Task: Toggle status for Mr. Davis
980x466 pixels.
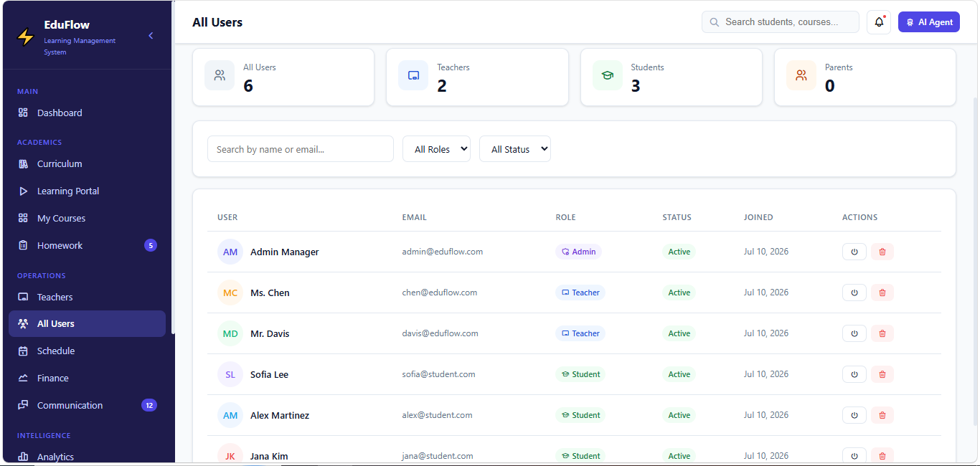Action: coord(854,333)
